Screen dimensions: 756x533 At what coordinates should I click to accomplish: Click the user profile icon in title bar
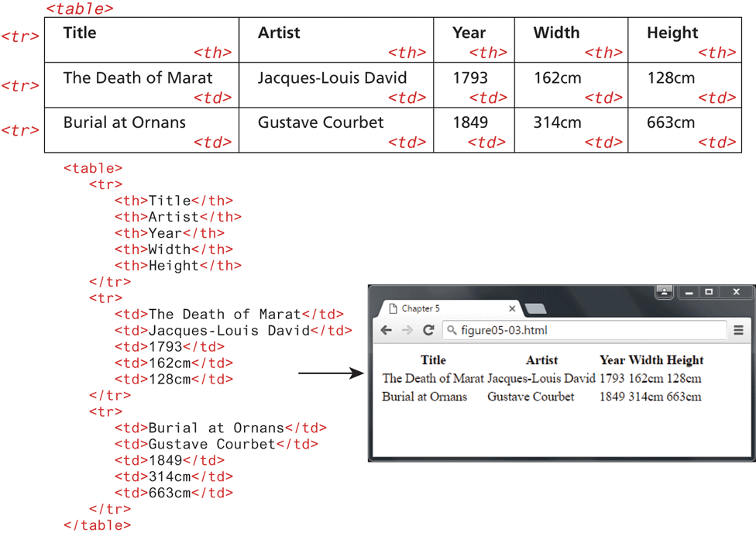click(x=665, y=292)
